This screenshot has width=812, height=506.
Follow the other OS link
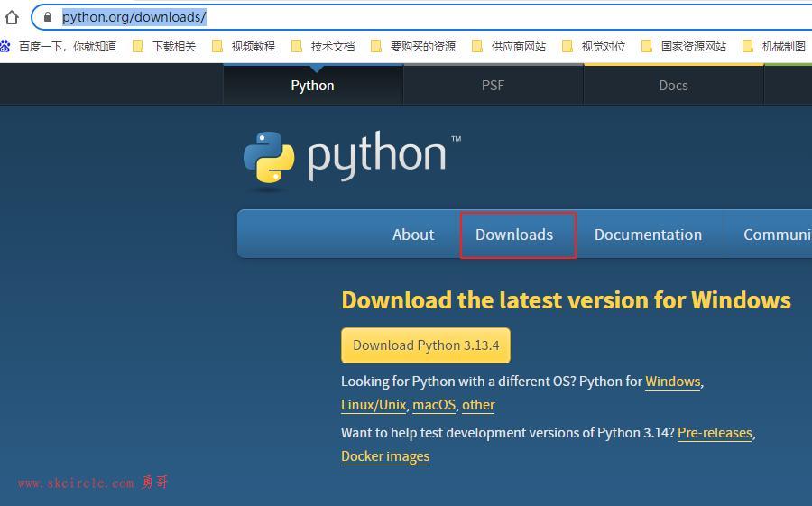[478, 405]
